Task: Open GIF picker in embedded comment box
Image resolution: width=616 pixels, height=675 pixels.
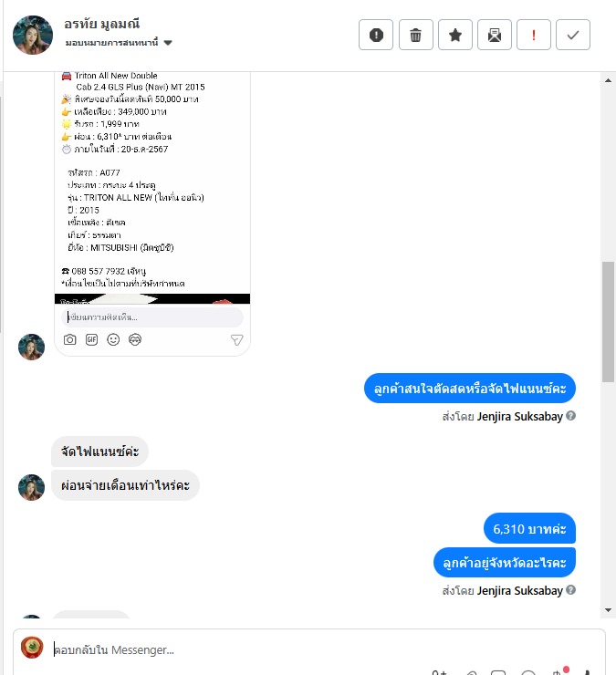Action: click(x=91, y=339)
